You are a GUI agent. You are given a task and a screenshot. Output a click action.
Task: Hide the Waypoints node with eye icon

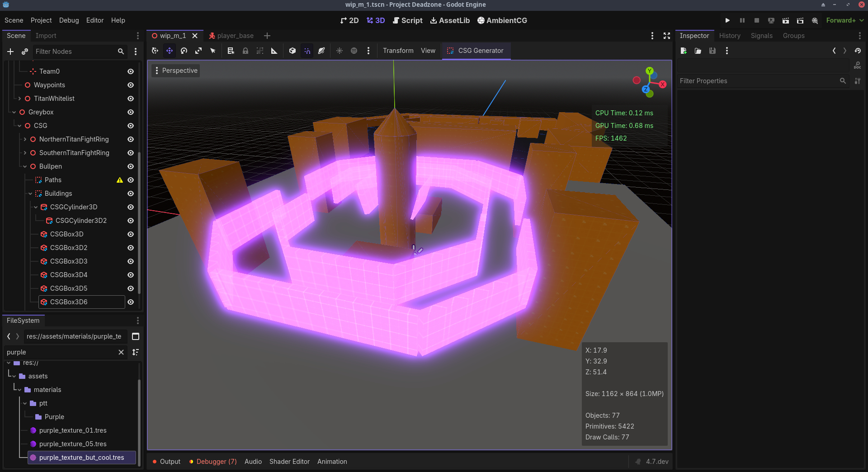(x=131, y=85)
